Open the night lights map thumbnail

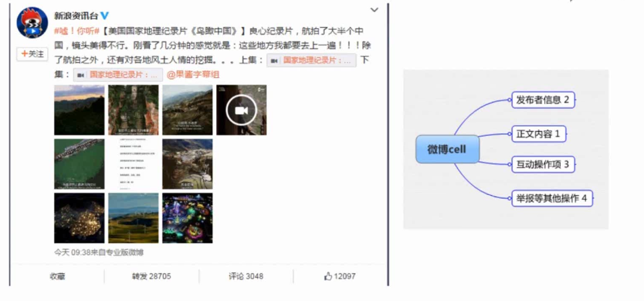[x=79, y=218]
